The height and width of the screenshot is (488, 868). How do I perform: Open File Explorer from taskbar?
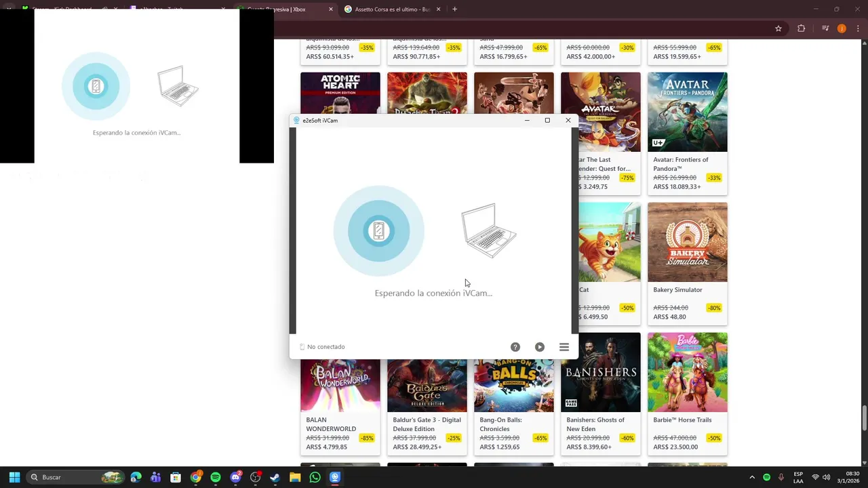click(x=295, y=477)
